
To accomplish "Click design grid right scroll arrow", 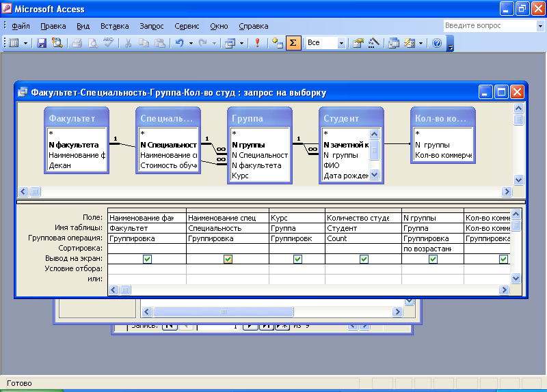I will [x=504, y=290].
